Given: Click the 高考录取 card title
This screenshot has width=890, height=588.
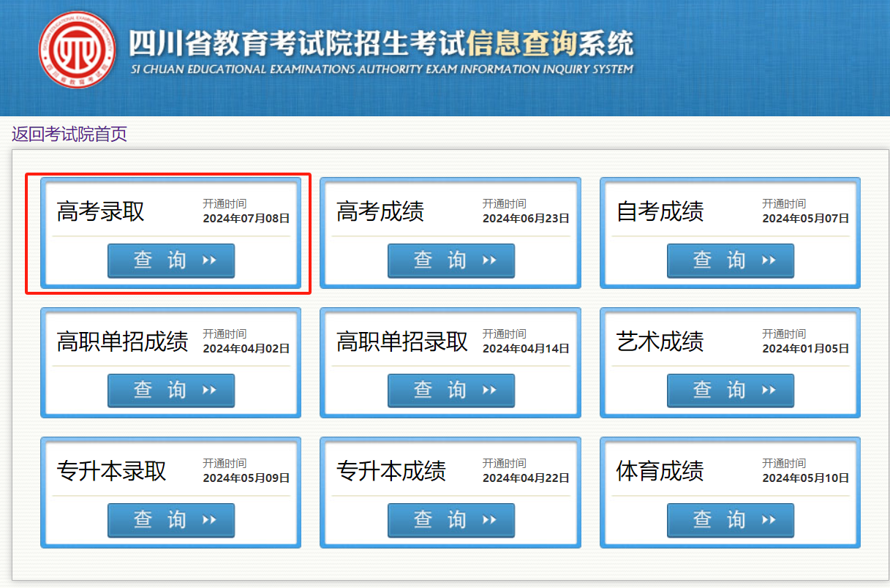Looking at the screenshot, I should [x=101, y=211].
